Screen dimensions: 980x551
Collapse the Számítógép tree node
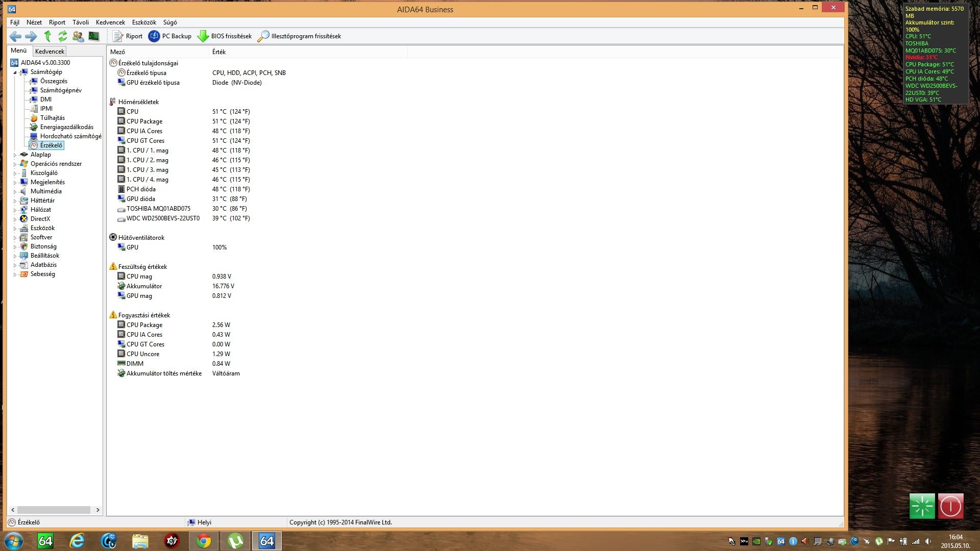[x=15, y=72]
